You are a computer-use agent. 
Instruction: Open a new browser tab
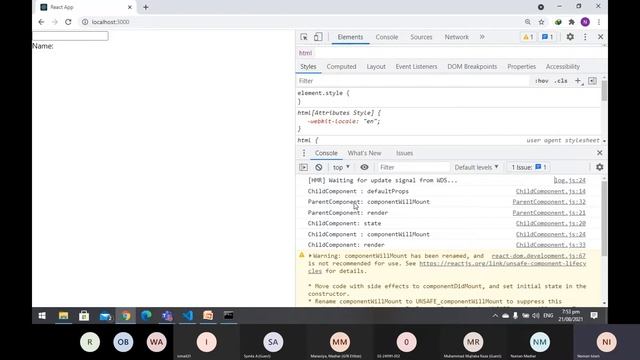146,7
